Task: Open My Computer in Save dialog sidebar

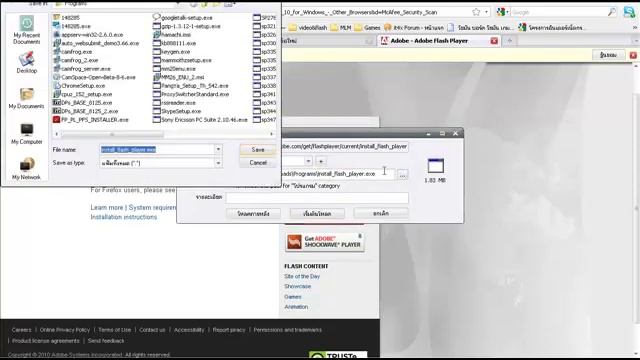Action: click(27, 134)
